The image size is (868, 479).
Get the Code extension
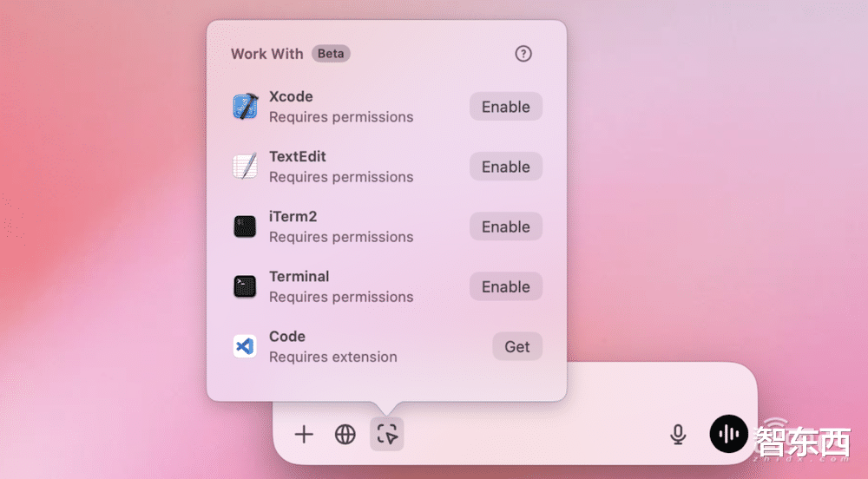pyautogui.click(x=517, y=346)
